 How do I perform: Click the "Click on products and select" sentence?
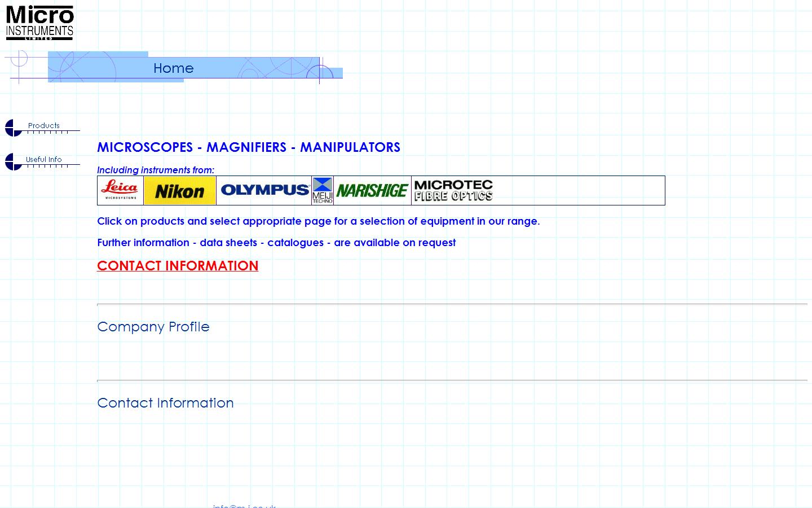[x=318, y=221]
